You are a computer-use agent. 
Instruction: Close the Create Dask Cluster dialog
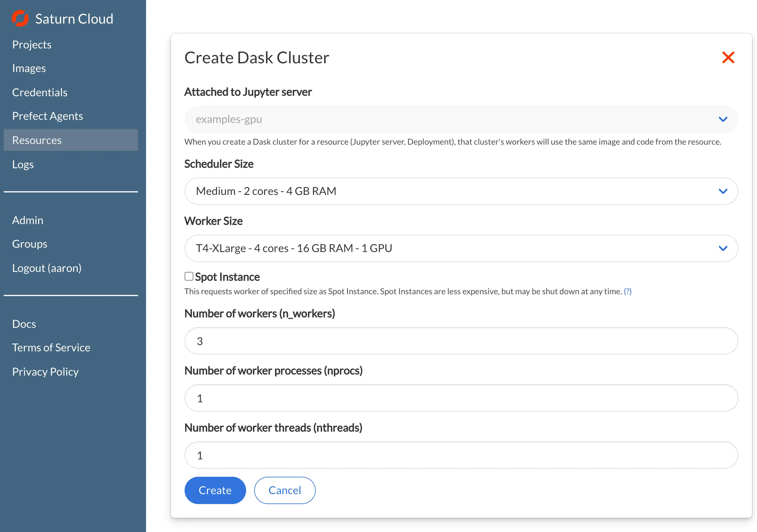tap(728, 58)
